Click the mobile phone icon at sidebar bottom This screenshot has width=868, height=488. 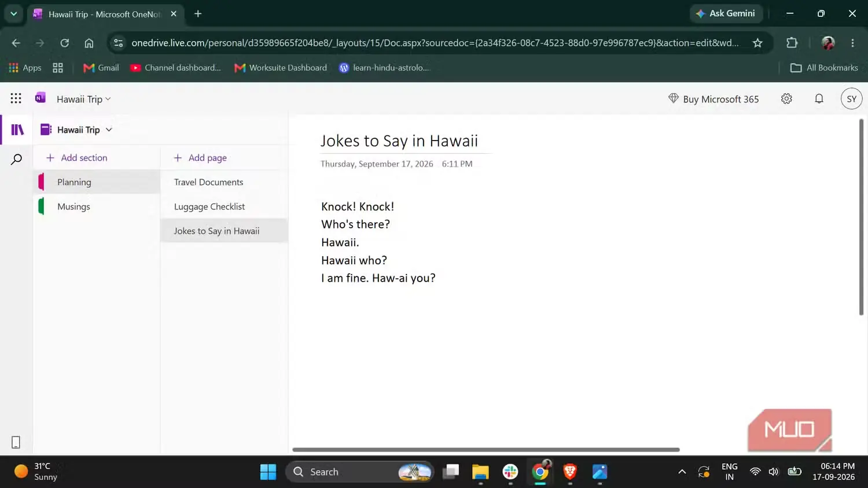pyautogui.click(x=16, y=442)
